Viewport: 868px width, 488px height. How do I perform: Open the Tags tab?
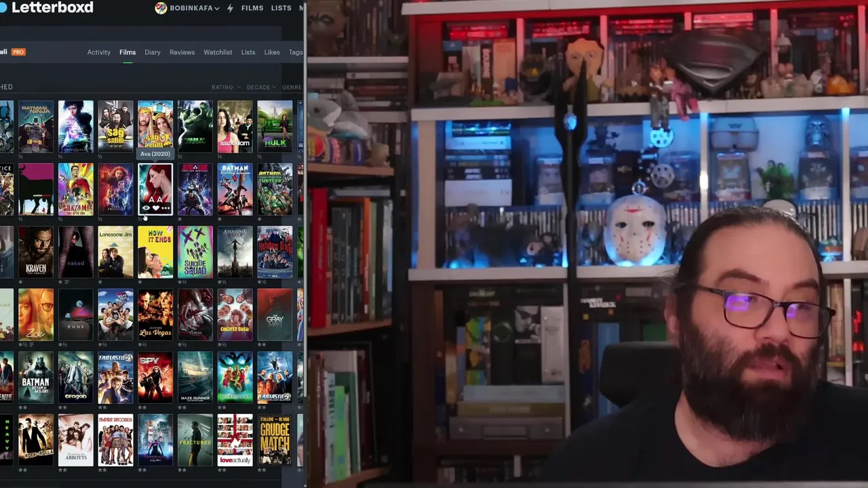296,52
